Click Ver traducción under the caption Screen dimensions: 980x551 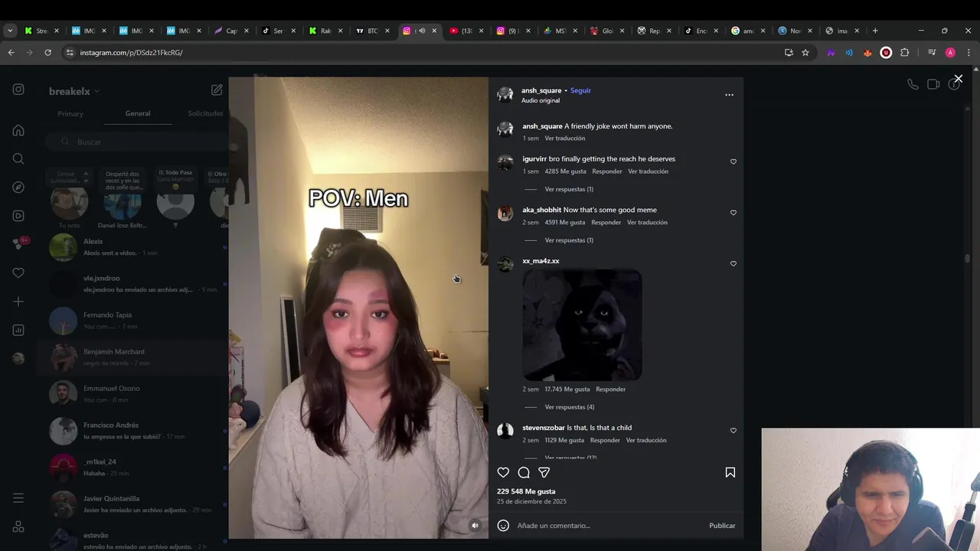tap(565, 139)
